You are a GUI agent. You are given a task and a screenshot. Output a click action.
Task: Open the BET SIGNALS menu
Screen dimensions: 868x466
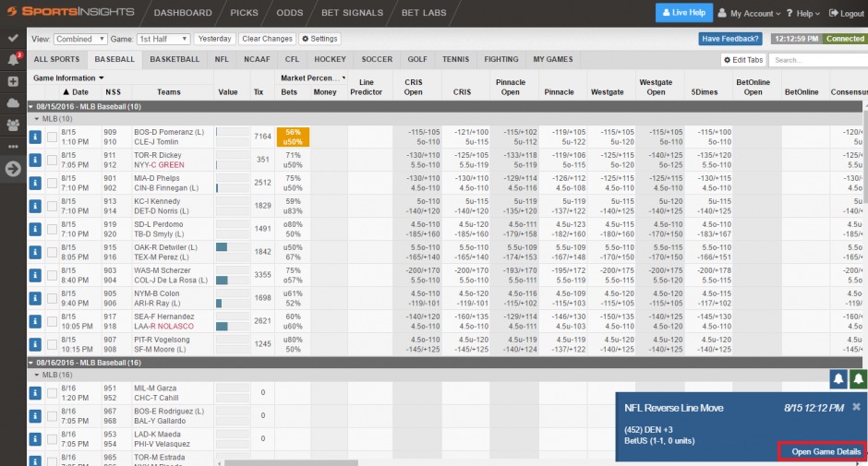352,12
